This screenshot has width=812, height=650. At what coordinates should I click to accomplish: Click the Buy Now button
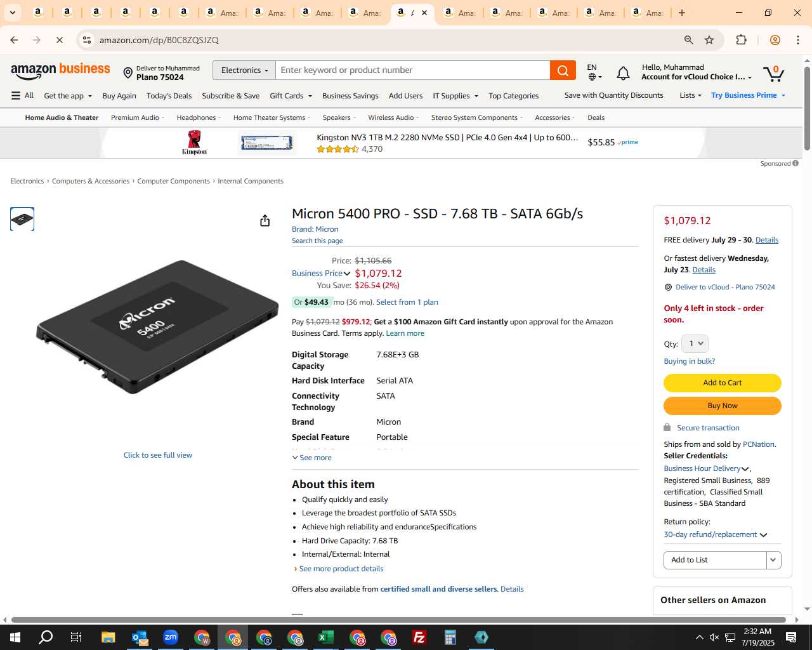(x=723, y=406)
